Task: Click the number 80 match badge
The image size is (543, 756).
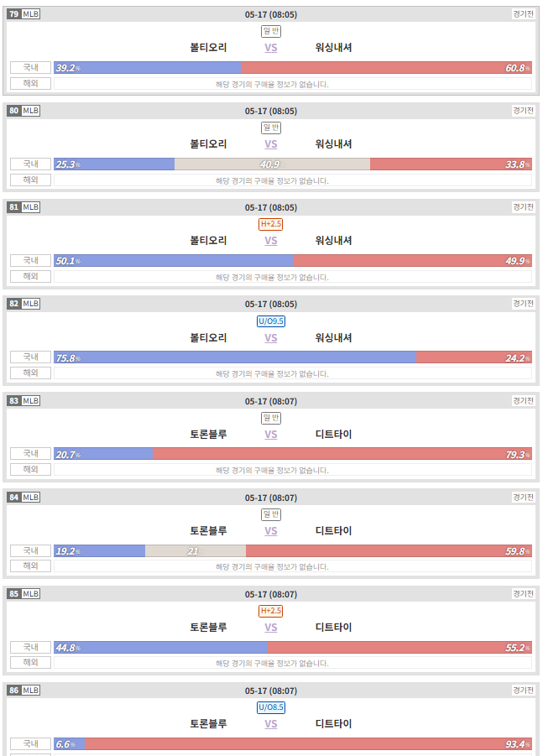Action: [14, 111]
